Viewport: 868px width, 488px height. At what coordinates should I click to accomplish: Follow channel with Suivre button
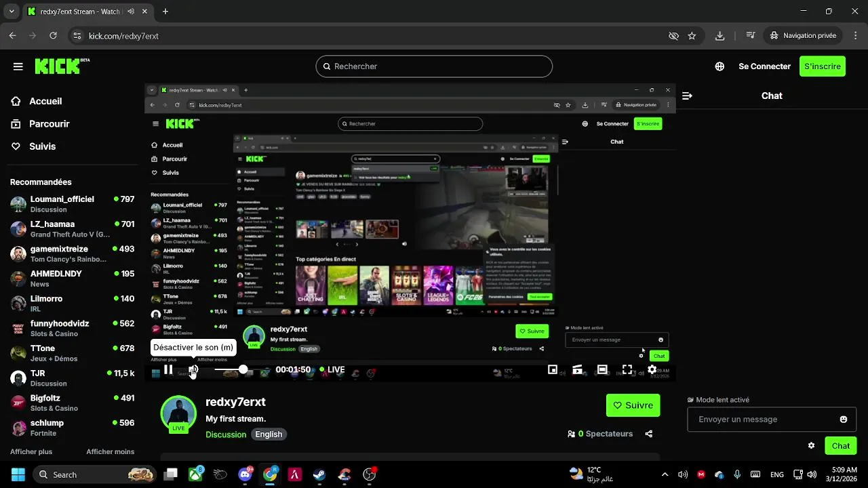(633, 405)
